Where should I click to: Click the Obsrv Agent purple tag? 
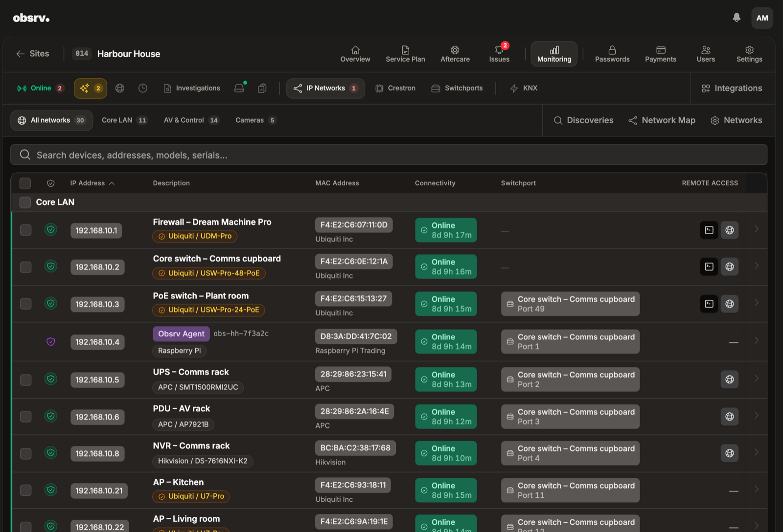tap(181, 333)
